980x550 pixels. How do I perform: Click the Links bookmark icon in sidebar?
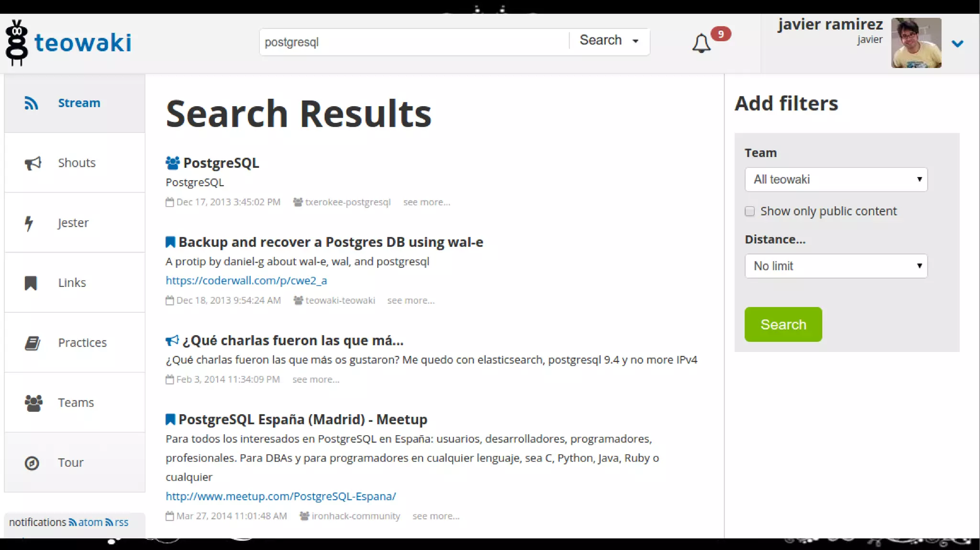[31, 283]
